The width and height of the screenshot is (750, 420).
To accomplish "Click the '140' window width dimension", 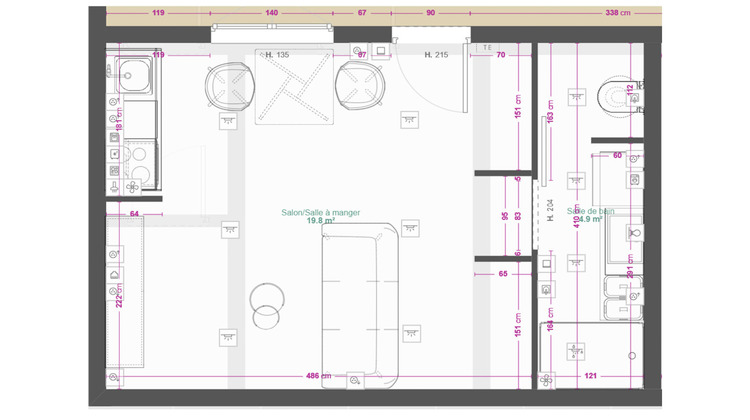I will (x=272, y=13).
